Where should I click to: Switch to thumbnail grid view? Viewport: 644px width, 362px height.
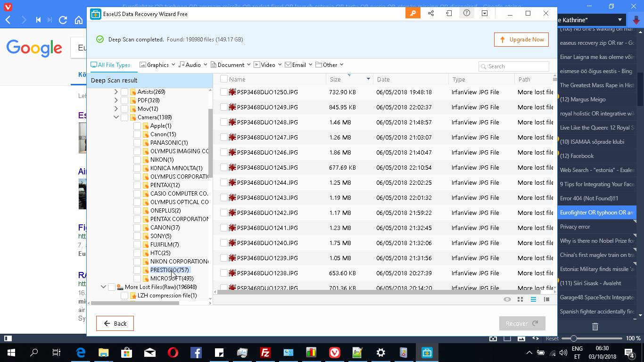[x=520, y=299]
